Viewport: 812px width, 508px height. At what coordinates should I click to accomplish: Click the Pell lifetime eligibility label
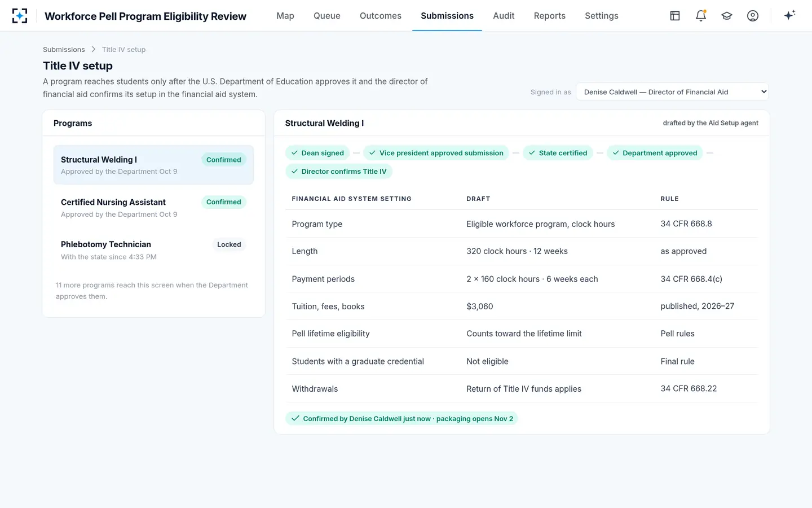pyautogui.click(x=330, y=334)
